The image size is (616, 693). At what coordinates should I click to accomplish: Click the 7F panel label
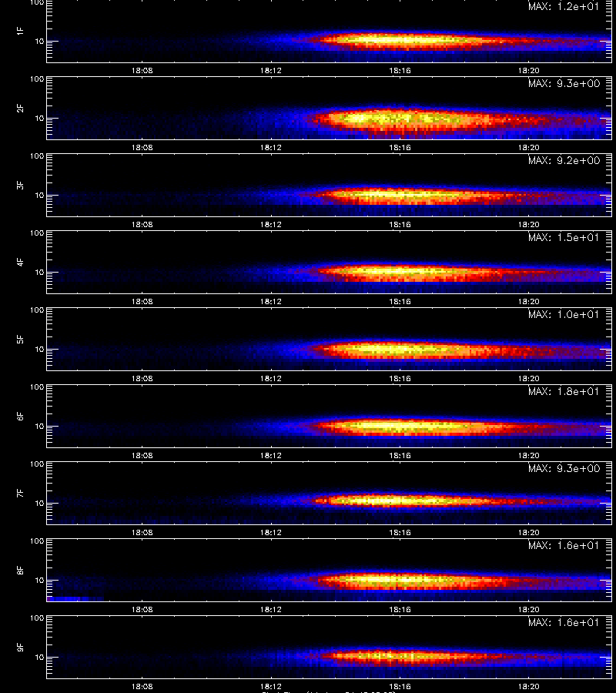(x=20, y=494)
